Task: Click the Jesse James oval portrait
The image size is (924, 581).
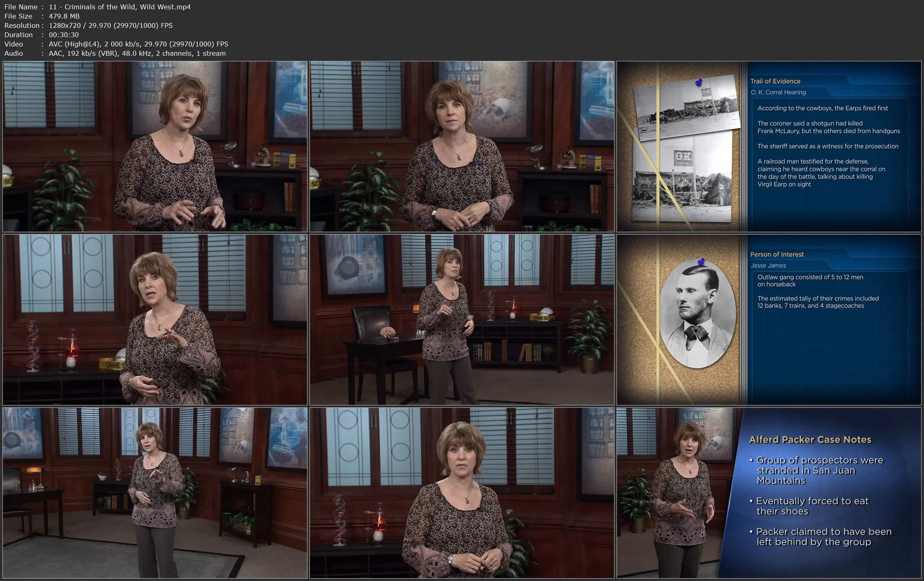Action: pyautogui.click(x=698, y=314)
